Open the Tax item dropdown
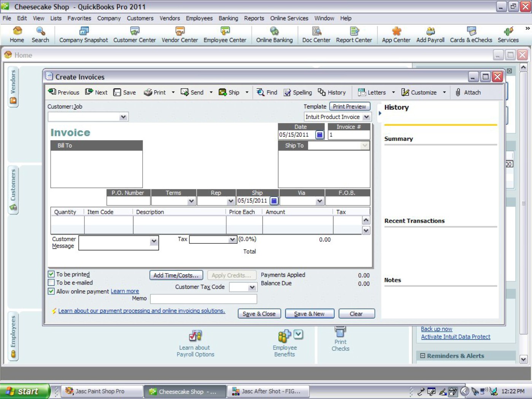532x399 pixels. (x=232, y=240)
